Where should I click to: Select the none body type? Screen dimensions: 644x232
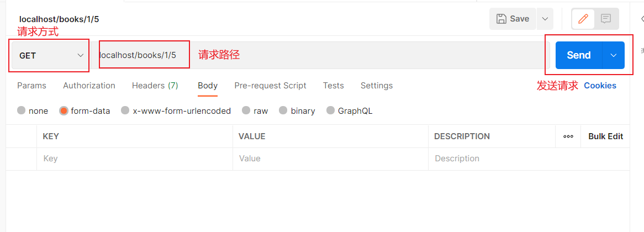[33, 111]
